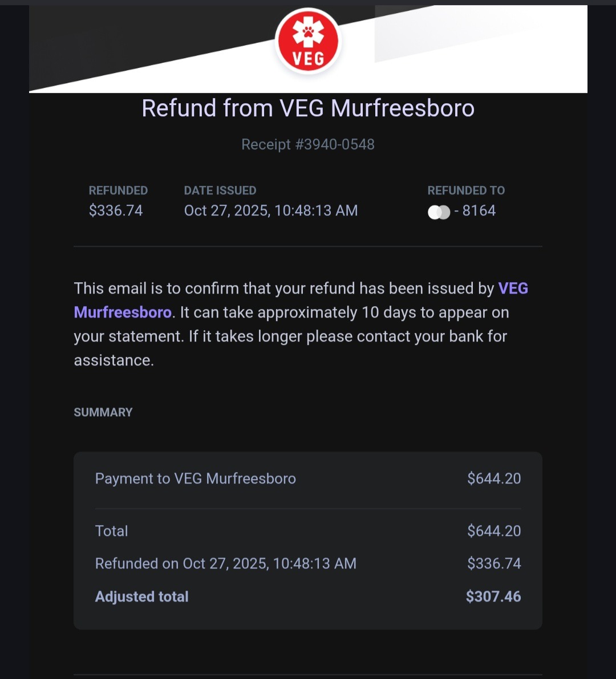Click the Mastercard card brand icon
616x679 pixels.
coord(439,212)
